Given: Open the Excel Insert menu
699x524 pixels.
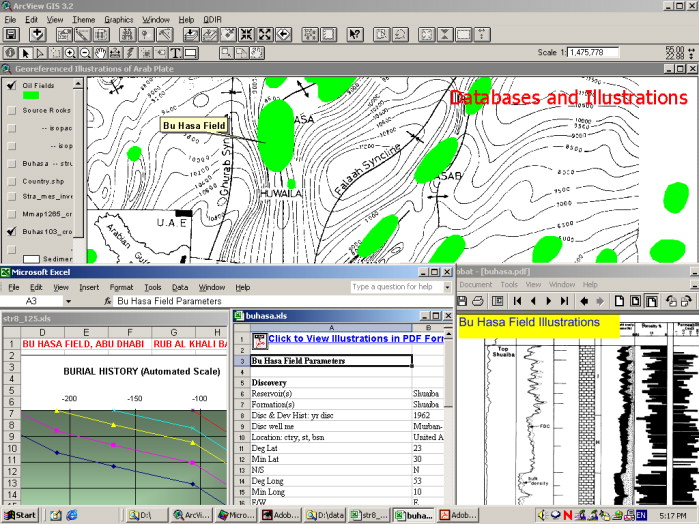Looking at the screenshot, I should point(89,288).
